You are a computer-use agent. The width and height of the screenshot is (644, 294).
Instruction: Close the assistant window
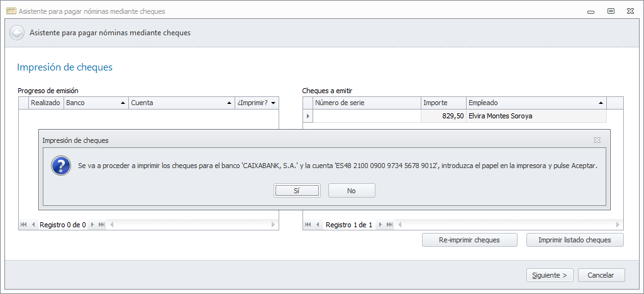pos(630,11)
